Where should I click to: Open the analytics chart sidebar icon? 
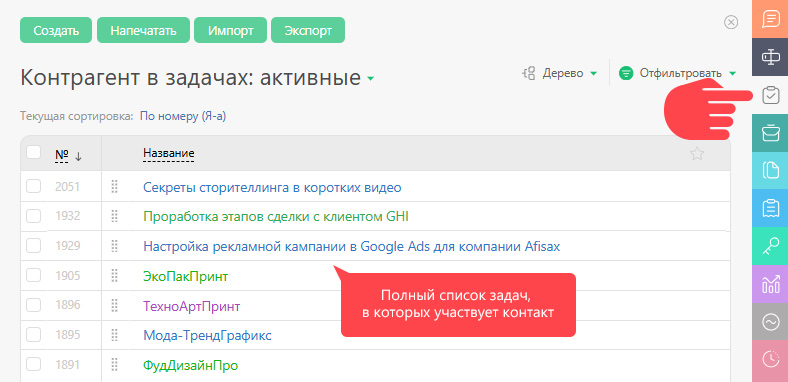[x=770, y=284]
